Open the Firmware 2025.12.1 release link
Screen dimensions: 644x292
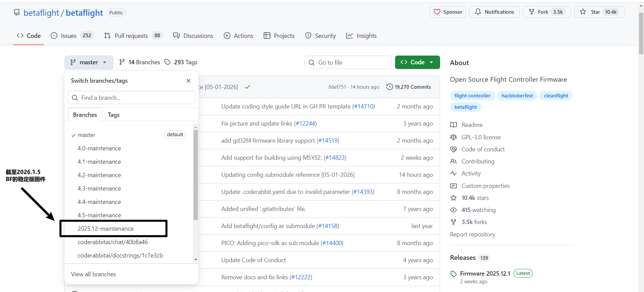(x=485, y=274)
